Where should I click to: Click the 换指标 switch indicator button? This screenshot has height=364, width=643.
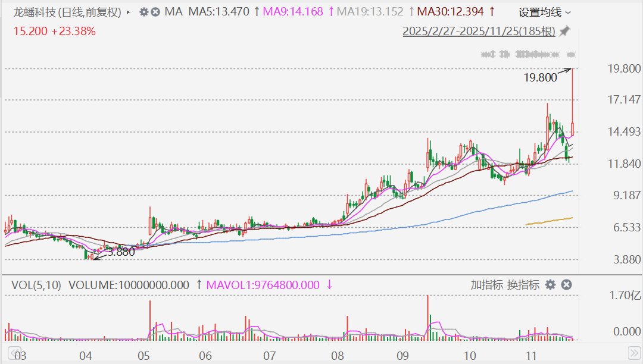click(x=523, y=285)
